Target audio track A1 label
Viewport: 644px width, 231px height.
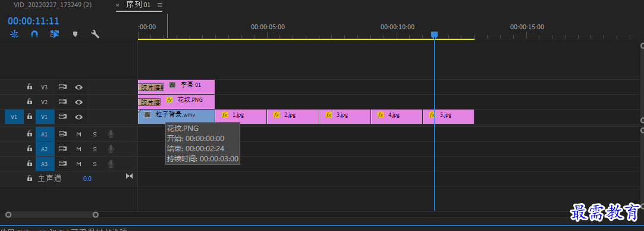45,134
